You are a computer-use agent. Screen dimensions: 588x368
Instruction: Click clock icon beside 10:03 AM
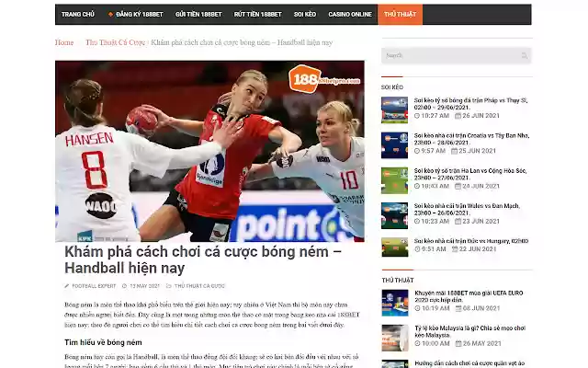click(x=416, y=186)
